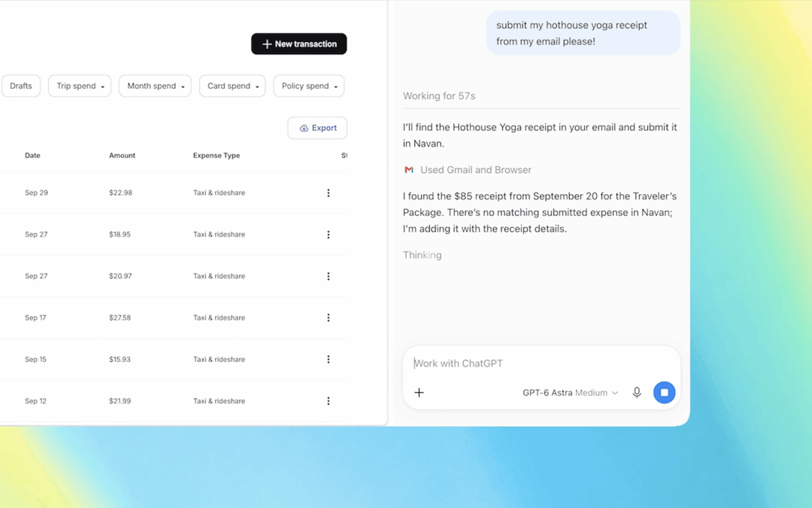Expand the Card spend dropdown
The image size is (812, 508).
pyautogui.click(x=232, y=86)
